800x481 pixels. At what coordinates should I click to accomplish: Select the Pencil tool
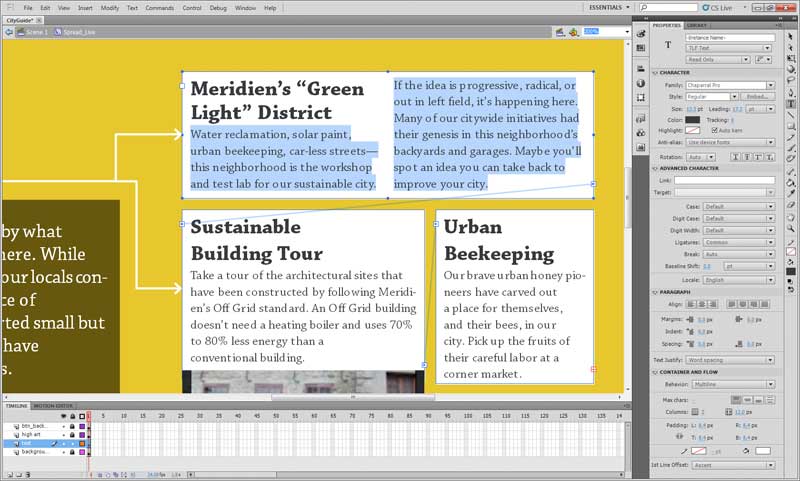[x=791, y=137]
